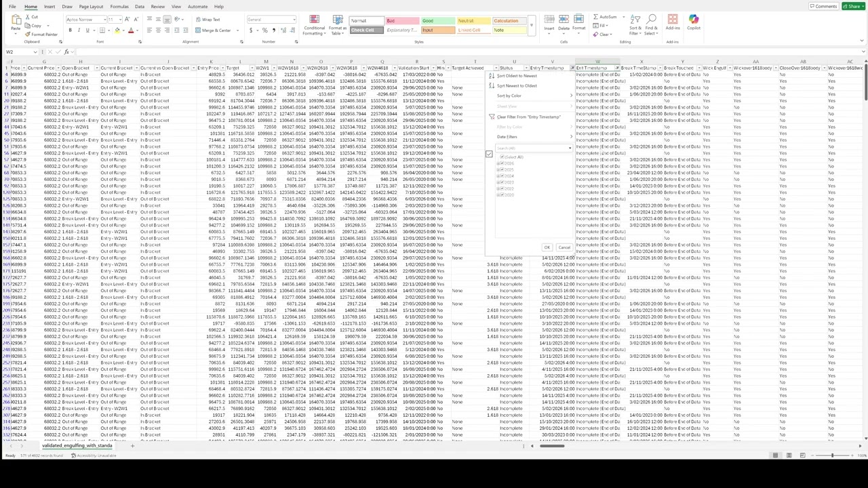Apply Middle Align to cells

pos(158,20)
